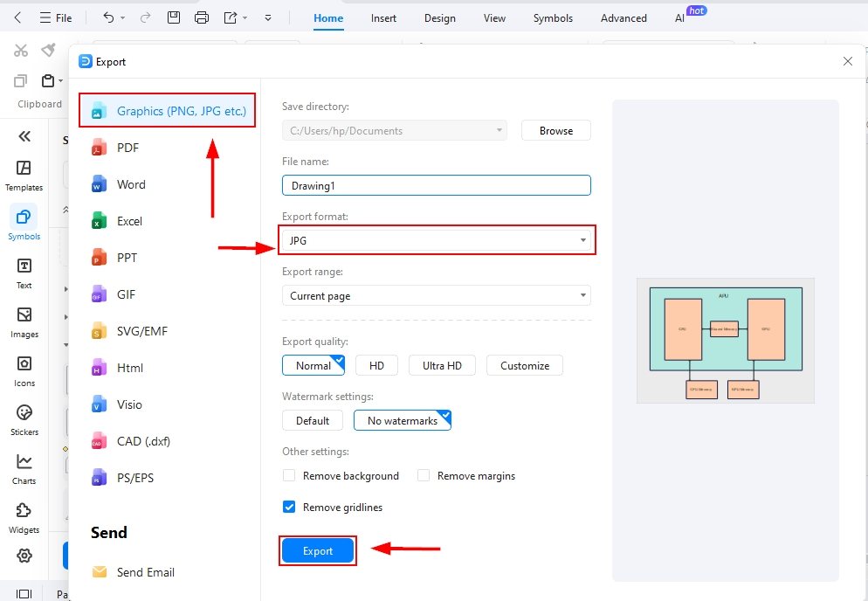Select Visio export format

click(x=131, y=404)
